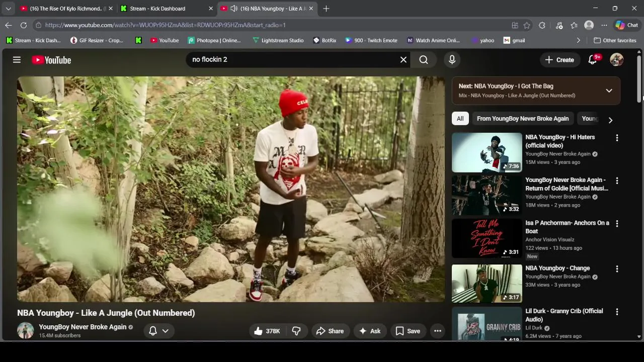This screenshot has width=644, height=362.
Task: Run search with magnifier icon
Action: pos(424,60)
